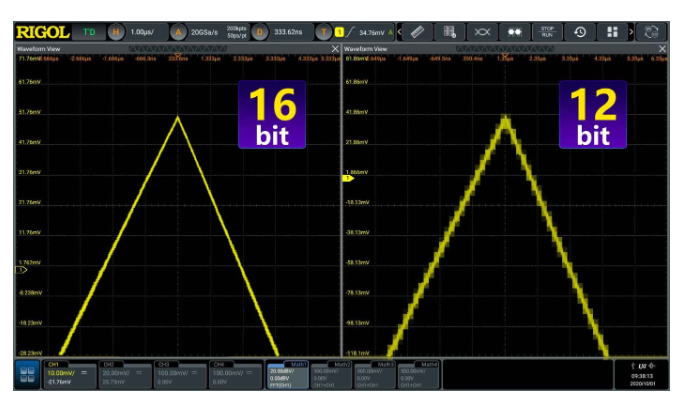Screen dimensions: 689x408
Task: Click the 61.76mV label in left view
Action: point(29,82)
